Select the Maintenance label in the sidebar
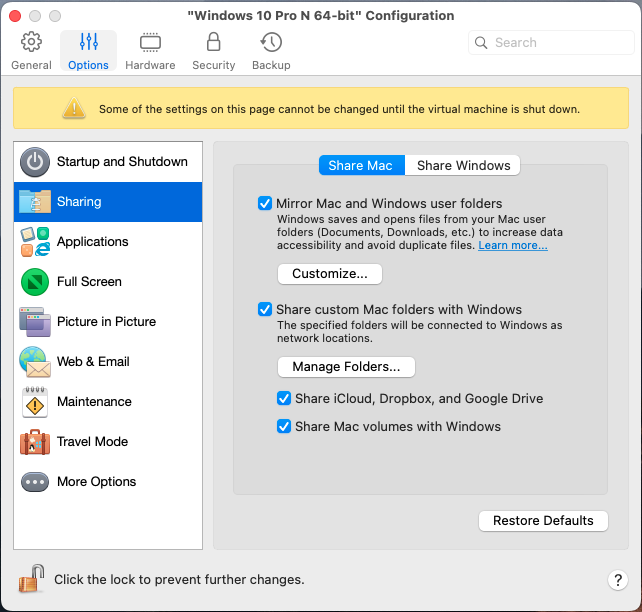The width and height of the screenshot is (642, 612). (94, 402)
